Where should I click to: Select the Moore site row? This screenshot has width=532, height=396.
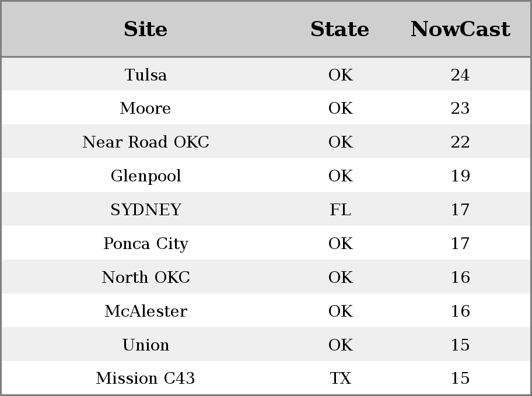pyautogui.click(x=266, y=107)
